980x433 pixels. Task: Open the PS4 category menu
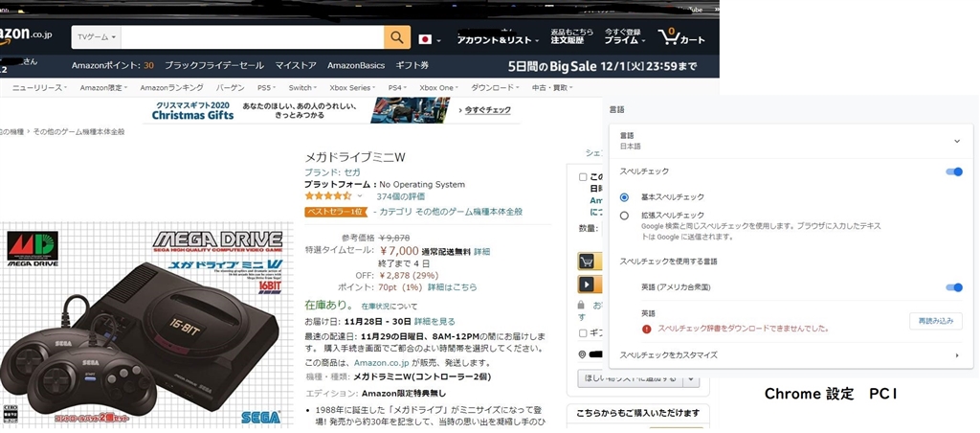[397, 87]
